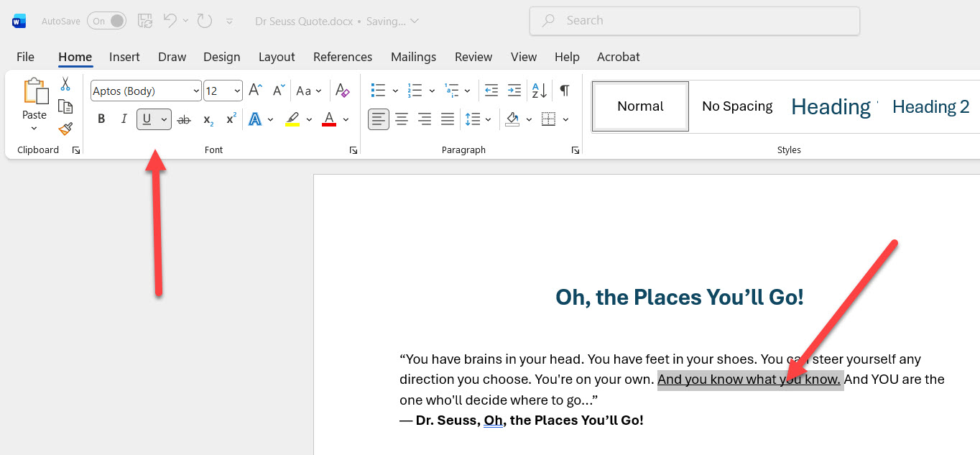Align text right
Viewport: 980px width, 455px height.
click(425, 119)
